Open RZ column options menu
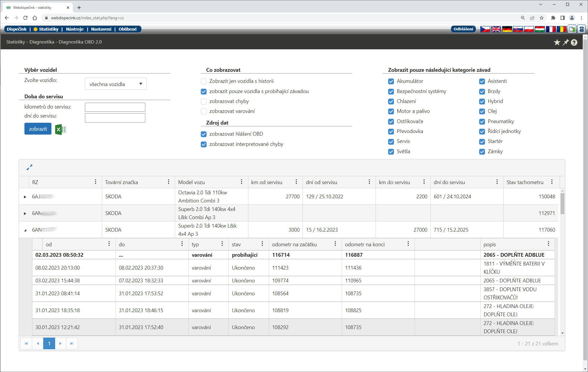The height and width of the screenshot is (372, 588). (95, 182)
